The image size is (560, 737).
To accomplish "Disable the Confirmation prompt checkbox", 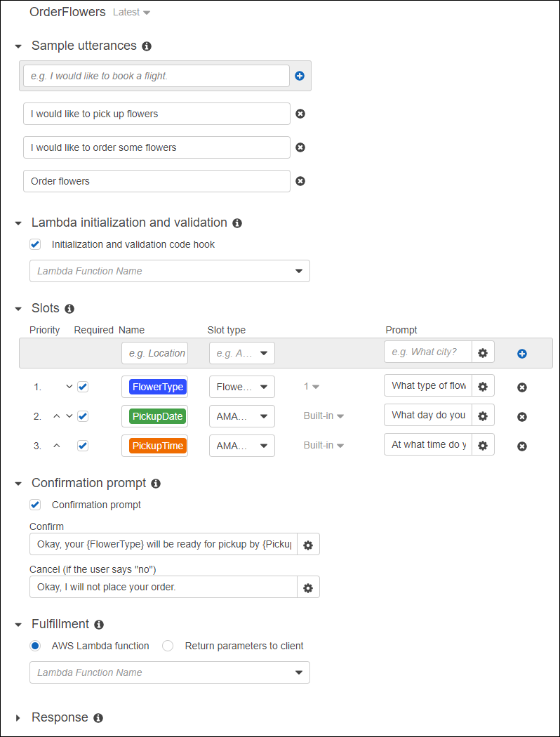I will pyautogui.click(x=35, y=505).
